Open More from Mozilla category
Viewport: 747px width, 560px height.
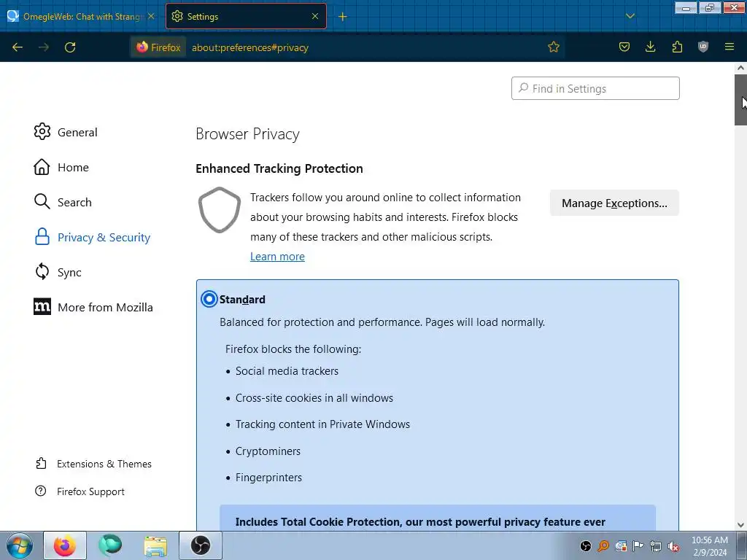tap(93, 307)
